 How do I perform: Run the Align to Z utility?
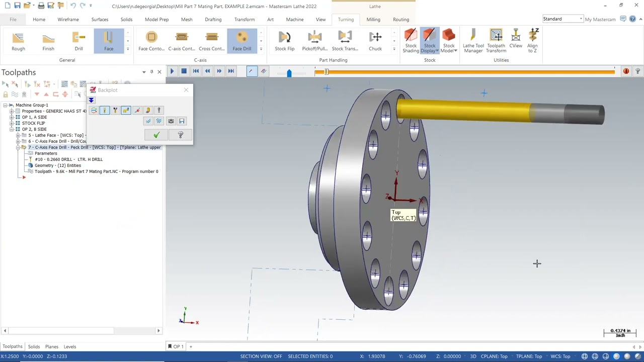pyautogui.click(x=532, y=41)
